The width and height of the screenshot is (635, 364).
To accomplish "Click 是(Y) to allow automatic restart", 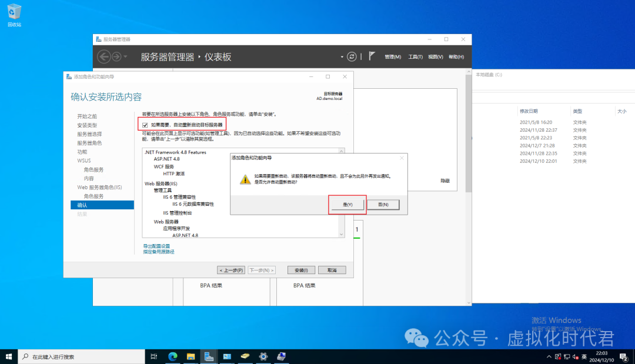I will tap(347, 205).
